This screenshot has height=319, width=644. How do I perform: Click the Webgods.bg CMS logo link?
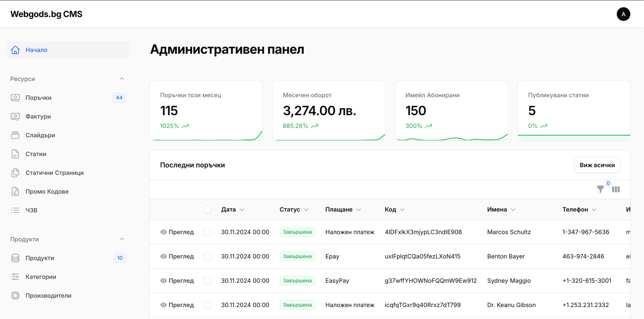coord(46,14)
